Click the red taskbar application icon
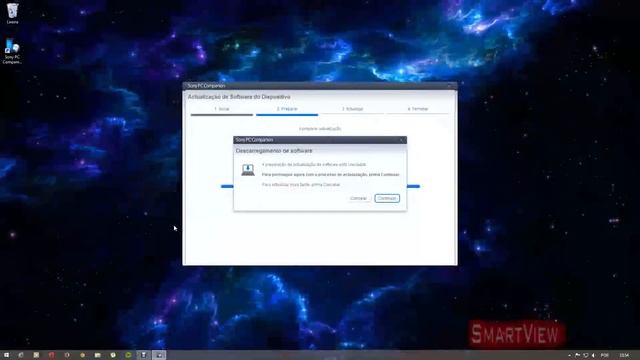Screen dimensions: 640x360 pos(51,355)
